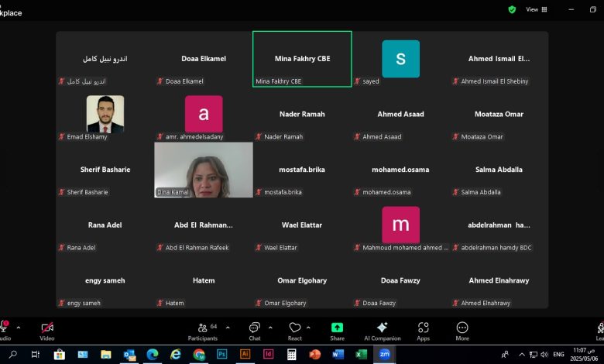The image size is (604, 364).
Task: Open Calculator from taskbar
Action: coord(292,355)
